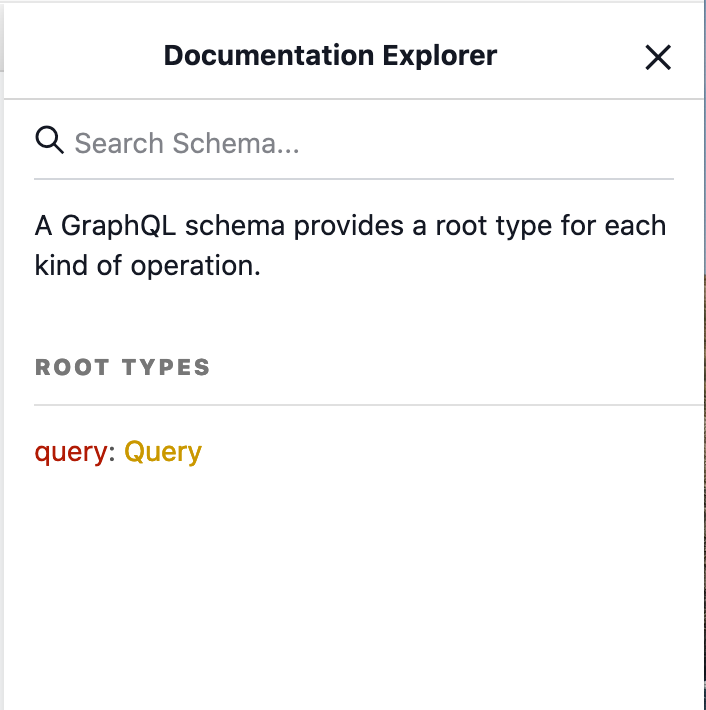706x710 pixels.
Task: Click the left edge resize handle of the panel
Action: [3, 400]
